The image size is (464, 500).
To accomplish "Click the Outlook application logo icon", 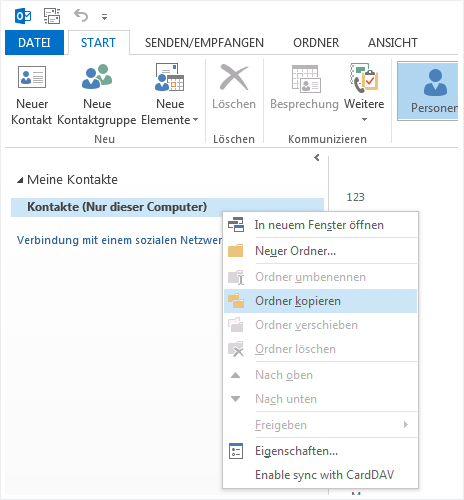I will [x=23, y=16].
